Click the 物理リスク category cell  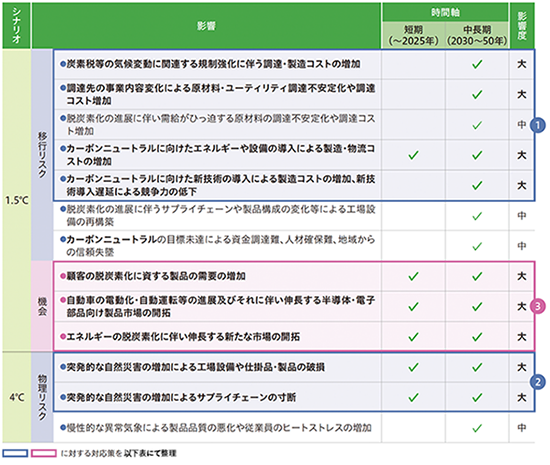point(42,397)
